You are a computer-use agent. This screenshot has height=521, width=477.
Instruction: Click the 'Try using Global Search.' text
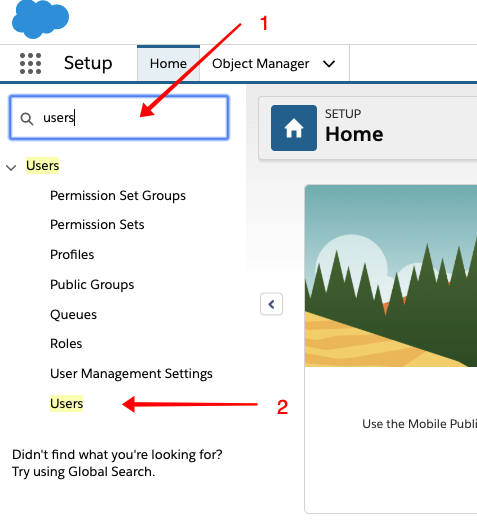(x=83, y=472)
